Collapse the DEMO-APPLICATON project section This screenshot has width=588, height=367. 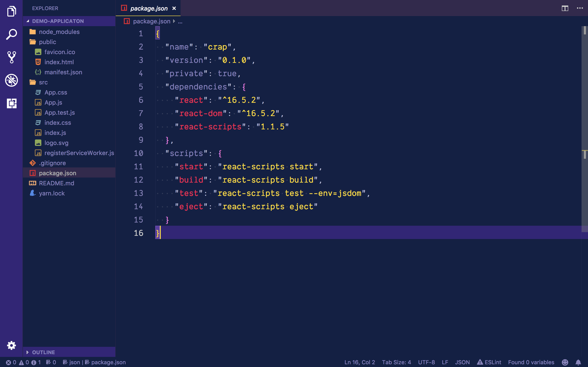coord(58,21)
